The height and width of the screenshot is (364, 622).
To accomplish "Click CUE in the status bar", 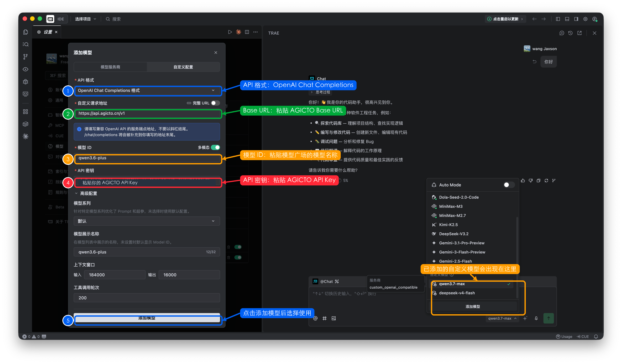I will (x=583, y=337).
